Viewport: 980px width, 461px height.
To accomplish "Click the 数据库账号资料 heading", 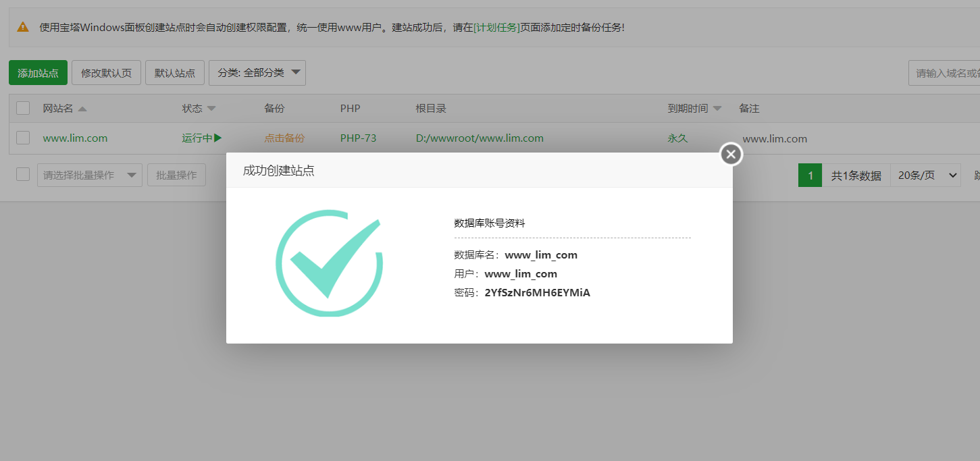I will [489, 223].
